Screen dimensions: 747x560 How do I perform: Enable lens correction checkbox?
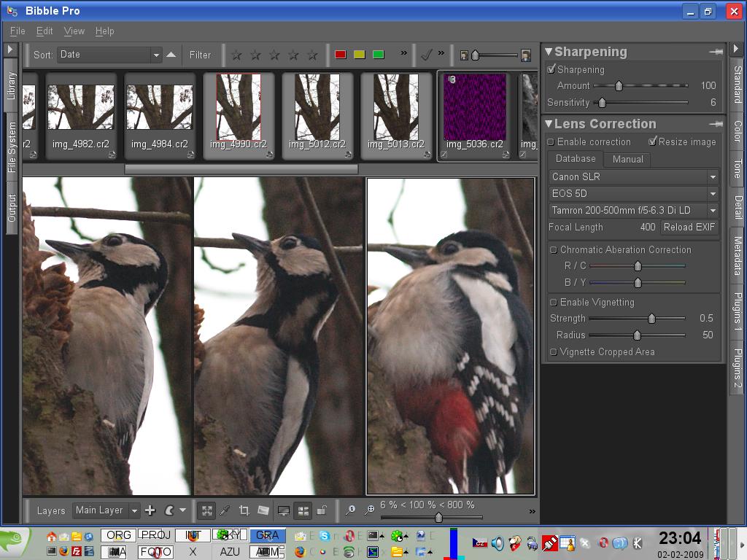point(551,142)
